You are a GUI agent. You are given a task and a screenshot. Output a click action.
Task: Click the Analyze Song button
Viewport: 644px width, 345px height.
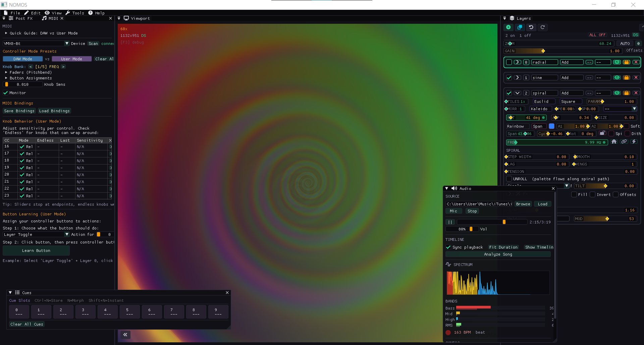coord(498,254)
